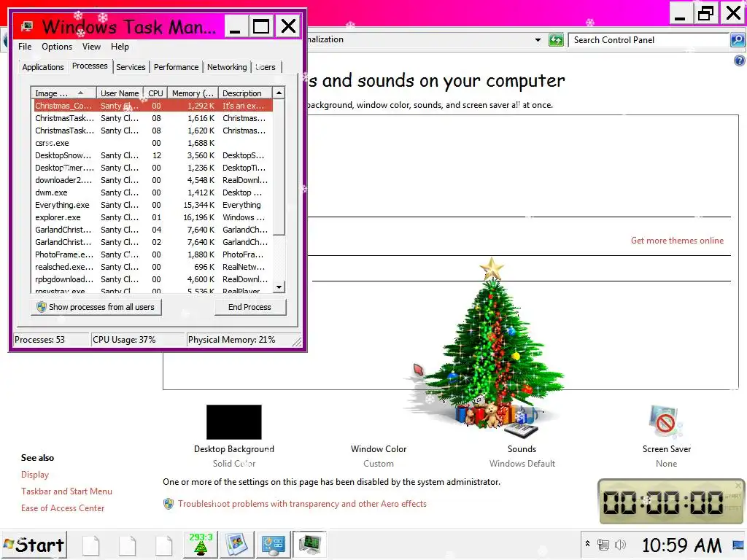Select the DesktopTimer process row
This screenshot has height=560, width=747.
click(x=152, y=168)
